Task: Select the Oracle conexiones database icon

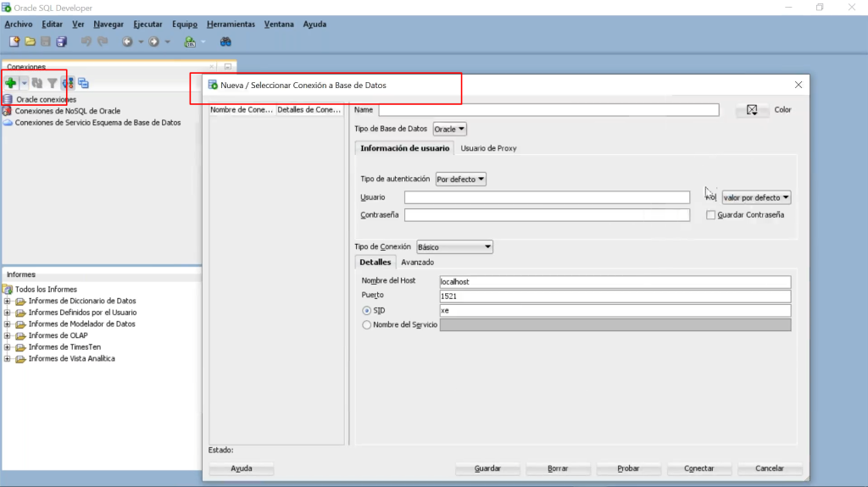Action: point(8,99)
